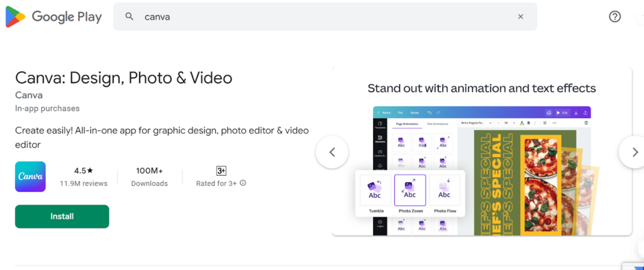Viewport: 644px width, 270px height.
Task: Click the Install button
Action: point(62,216)
